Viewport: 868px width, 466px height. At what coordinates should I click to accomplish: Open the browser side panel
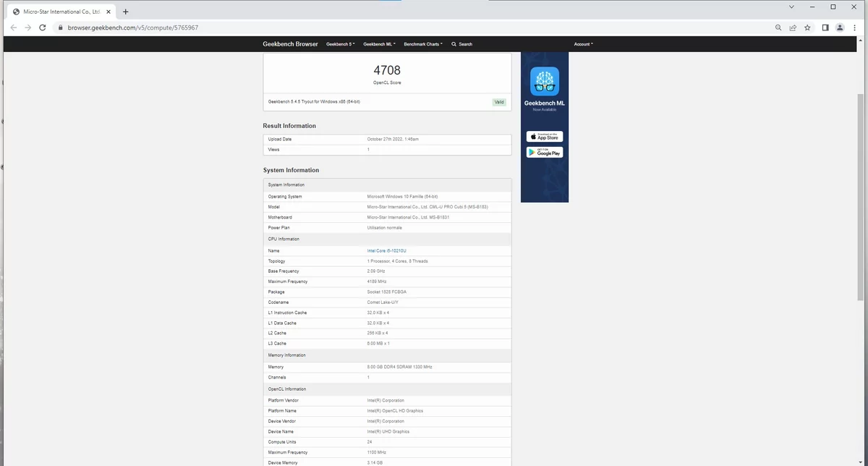tap(825, 27)
